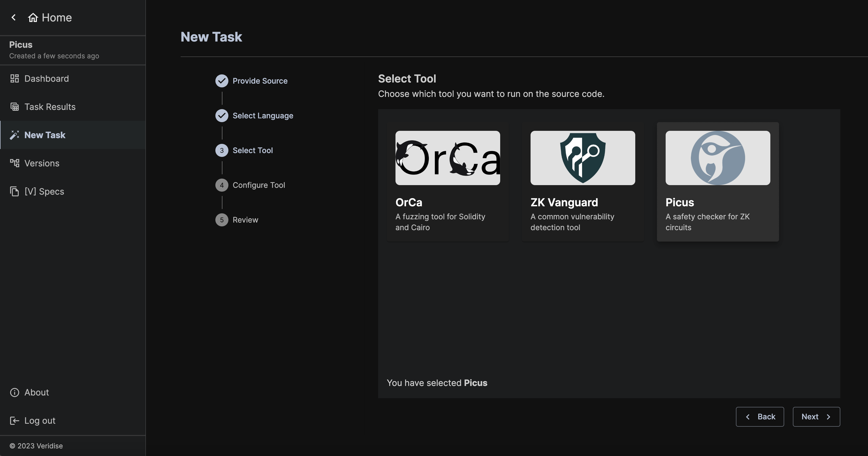Click 'A common vulnerability detection tool' description
This screenshot has height=456, width=868.
pyautogui.click(x=573, y=222)
